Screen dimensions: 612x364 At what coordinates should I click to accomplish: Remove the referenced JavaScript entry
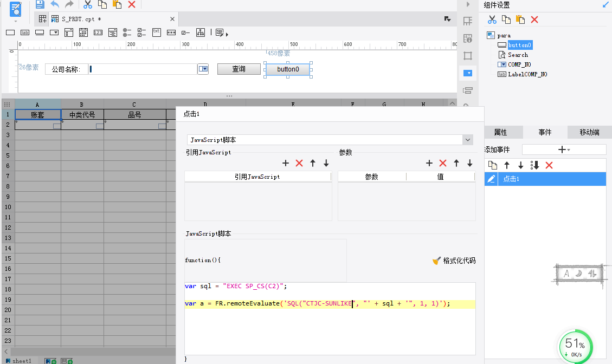tap(299, 163)
